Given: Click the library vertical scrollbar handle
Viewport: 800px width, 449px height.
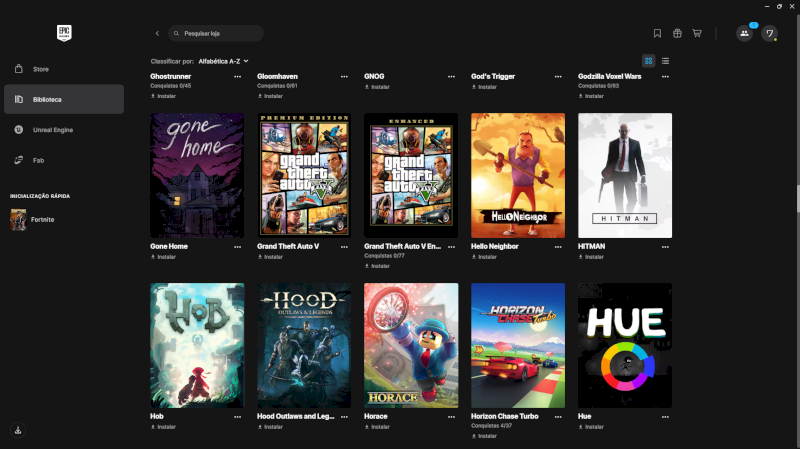Looking at the screenshot, I should pyautogui.click(x=798, y=198).
